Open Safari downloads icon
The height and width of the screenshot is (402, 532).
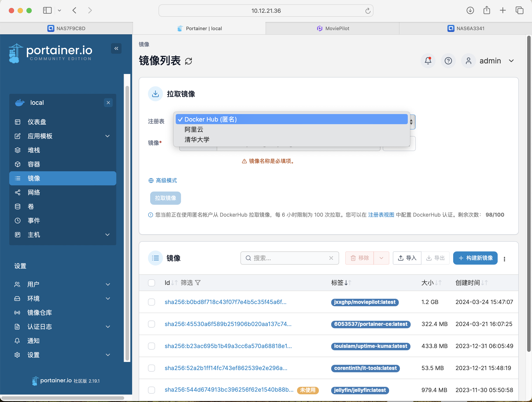click(470, 10)
